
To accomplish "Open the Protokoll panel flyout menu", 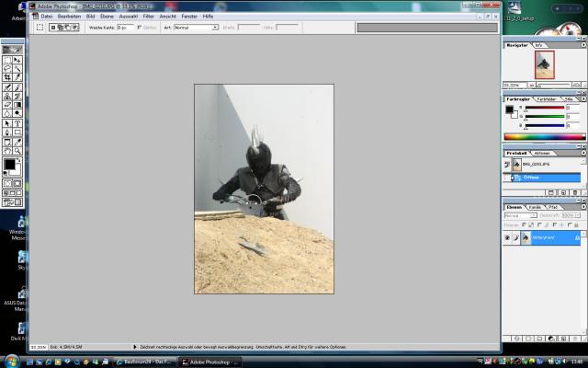I will point(583,154).
